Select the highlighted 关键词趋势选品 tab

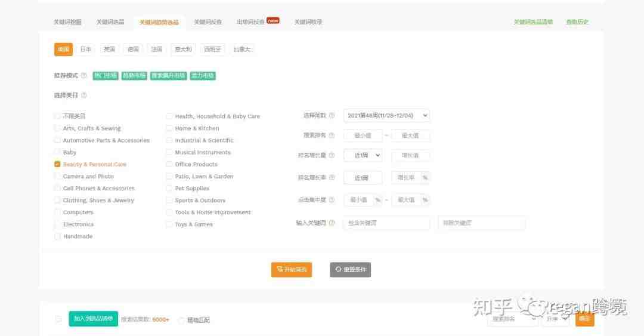[x=159, y=22]
